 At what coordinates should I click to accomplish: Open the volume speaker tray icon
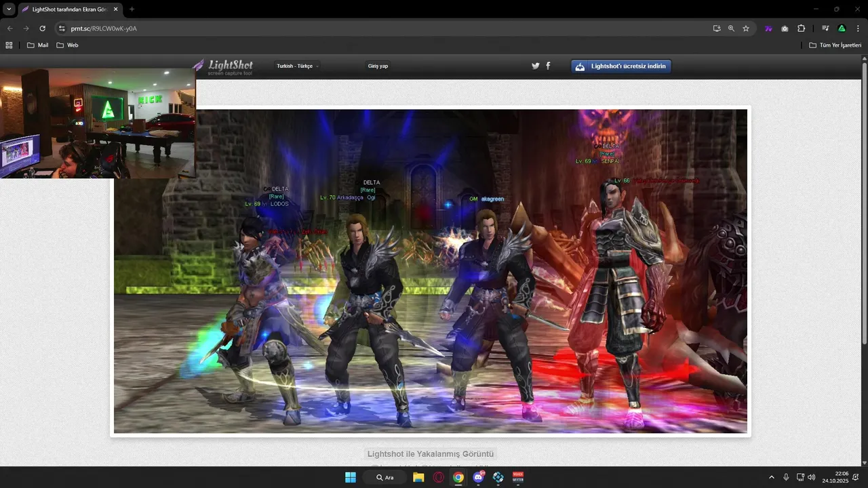coord(812,477)
